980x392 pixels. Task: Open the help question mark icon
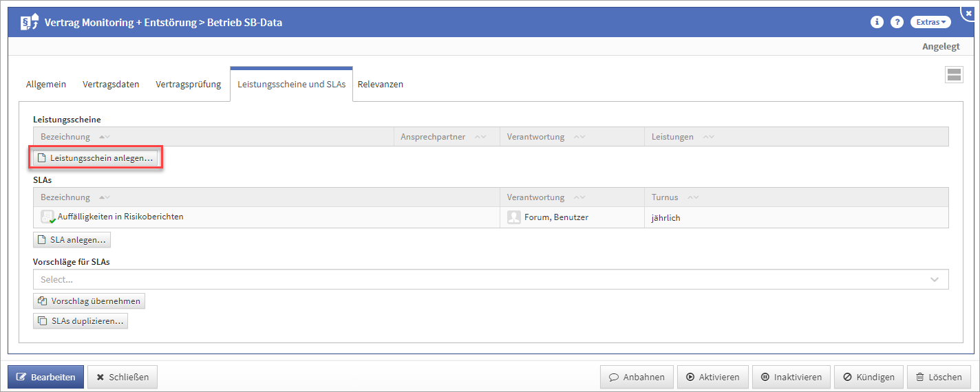point(897,22)
